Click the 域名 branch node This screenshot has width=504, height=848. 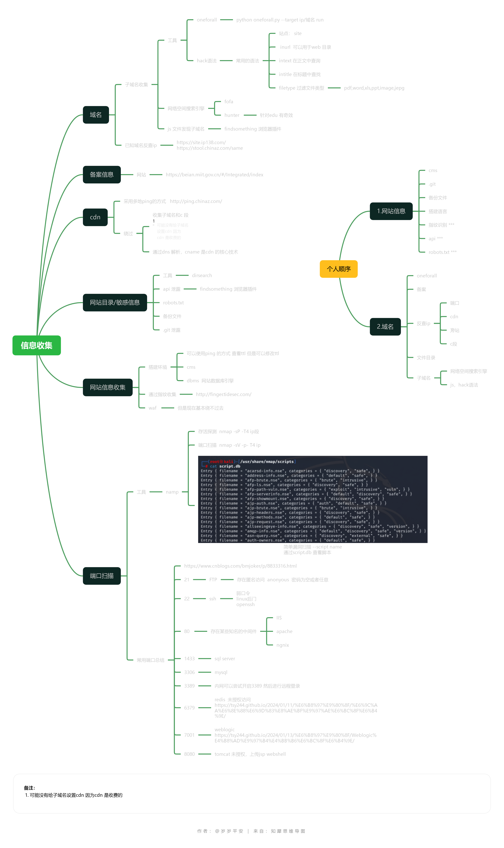pyautogui.click(x=96, y=115)
